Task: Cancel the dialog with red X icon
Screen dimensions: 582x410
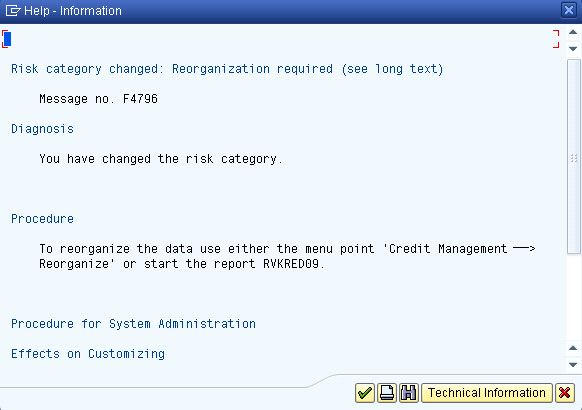Action: (x=565, y=393)
